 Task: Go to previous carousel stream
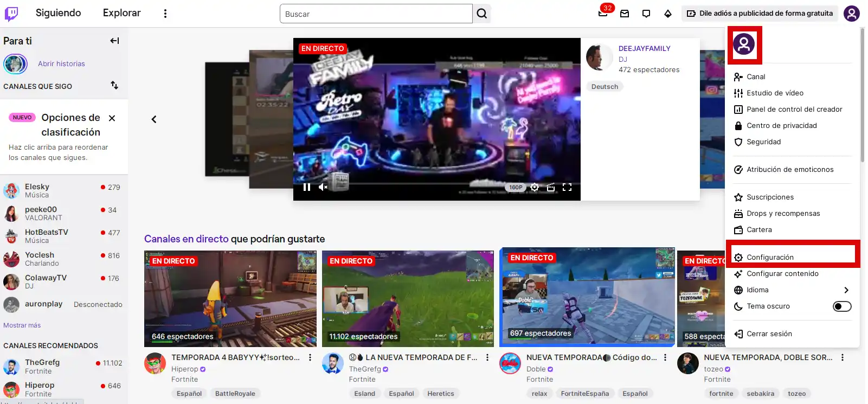(154, 119)
